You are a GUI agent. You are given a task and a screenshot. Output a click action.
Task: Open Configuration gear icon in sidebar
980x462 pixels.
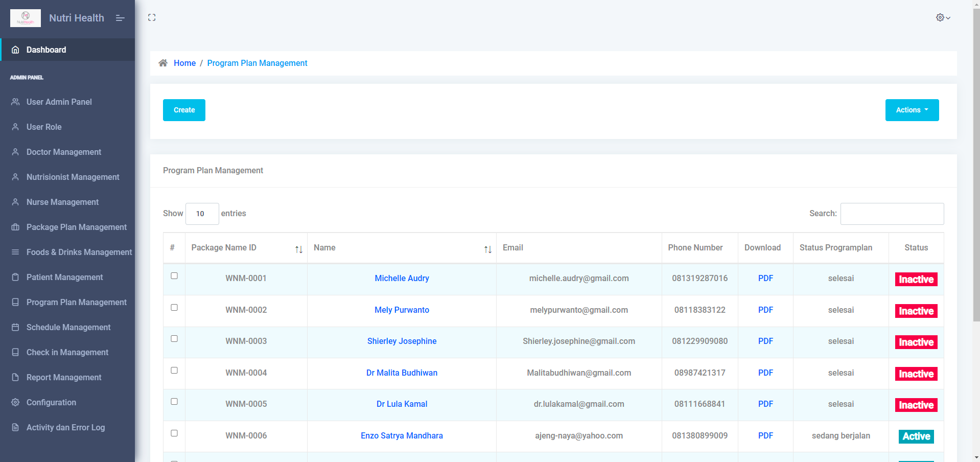[x=15, y=402]
